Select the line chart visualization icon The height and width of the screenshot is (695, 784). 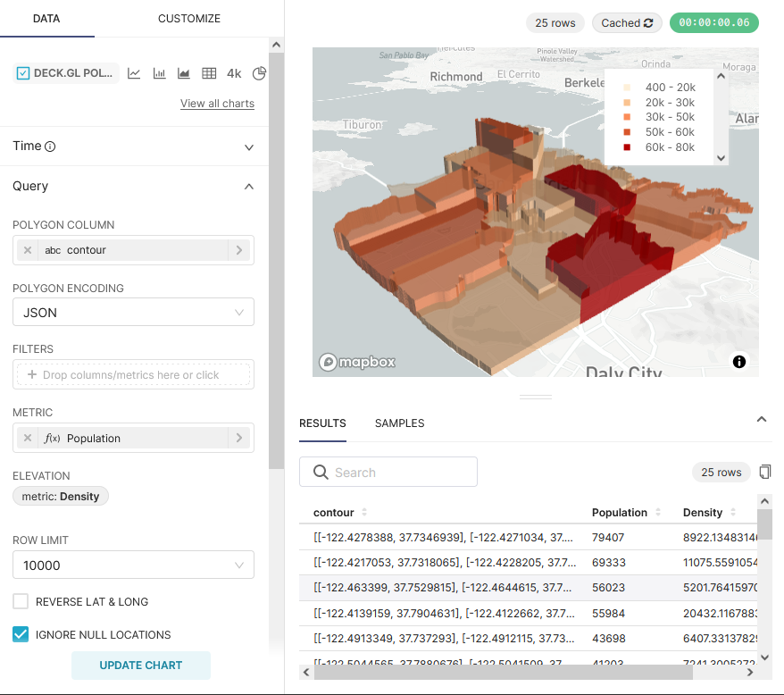coord(134,73)
